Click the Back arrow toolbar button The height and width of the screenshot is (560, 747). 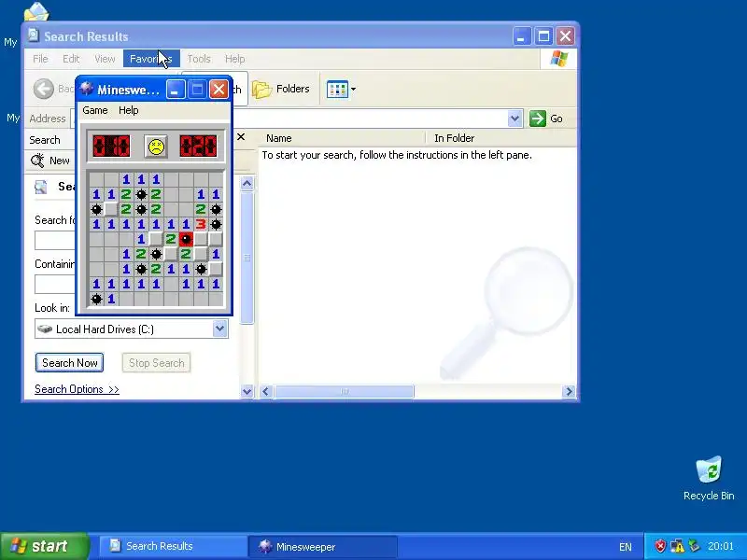[x=44, y=89]
